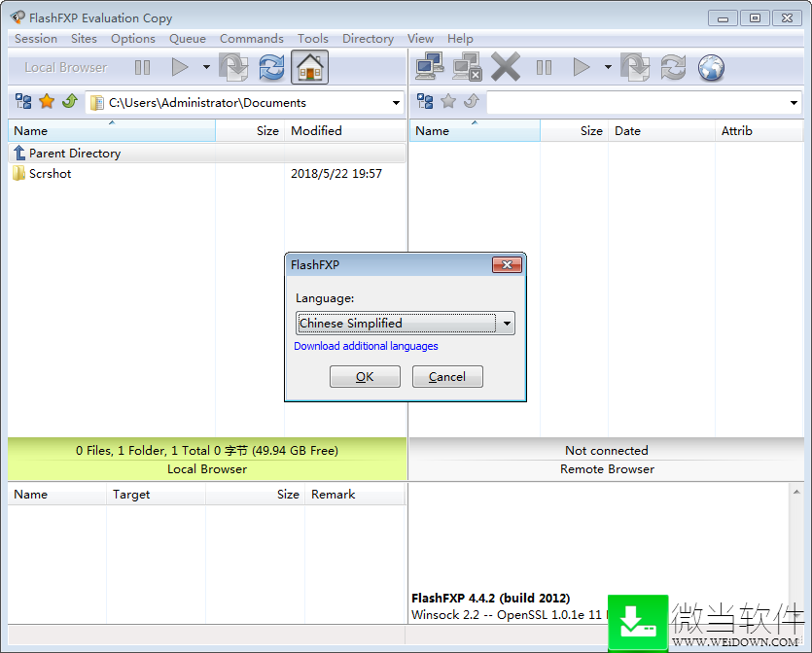
Task: Click the Local Browser status label
Action: point(207,469)
